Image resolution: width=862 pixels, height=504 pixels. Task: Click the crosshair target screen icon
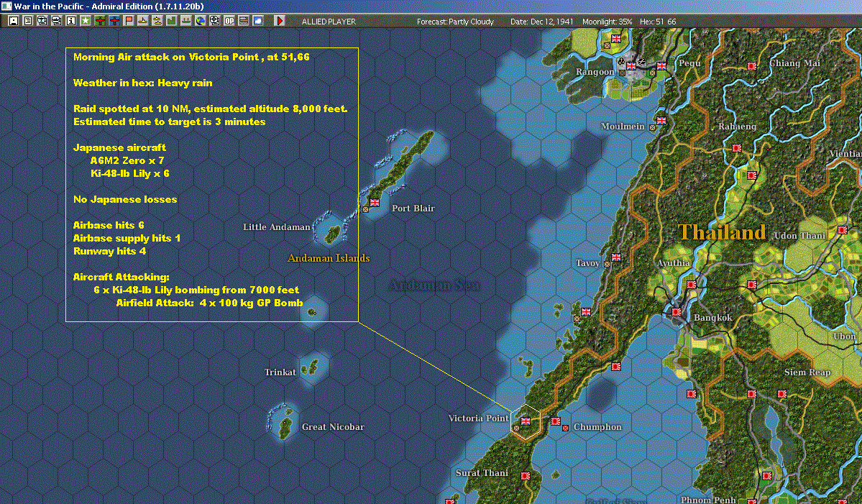214,21
